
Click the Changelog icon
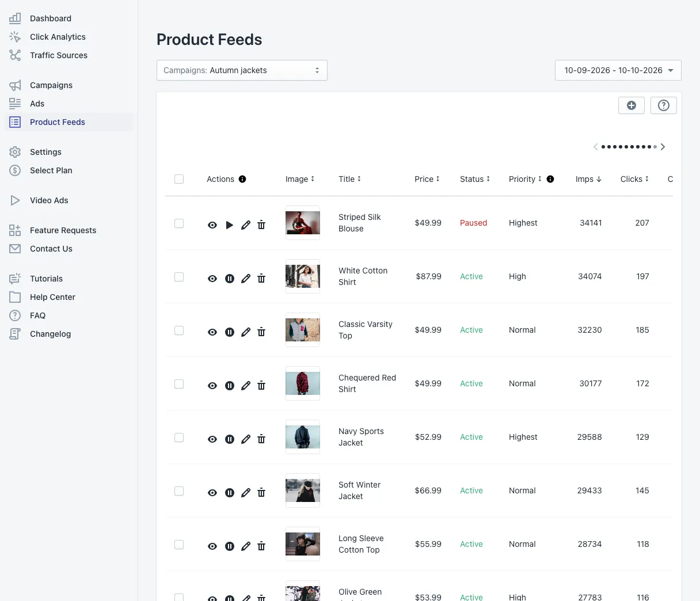[15, 334]
